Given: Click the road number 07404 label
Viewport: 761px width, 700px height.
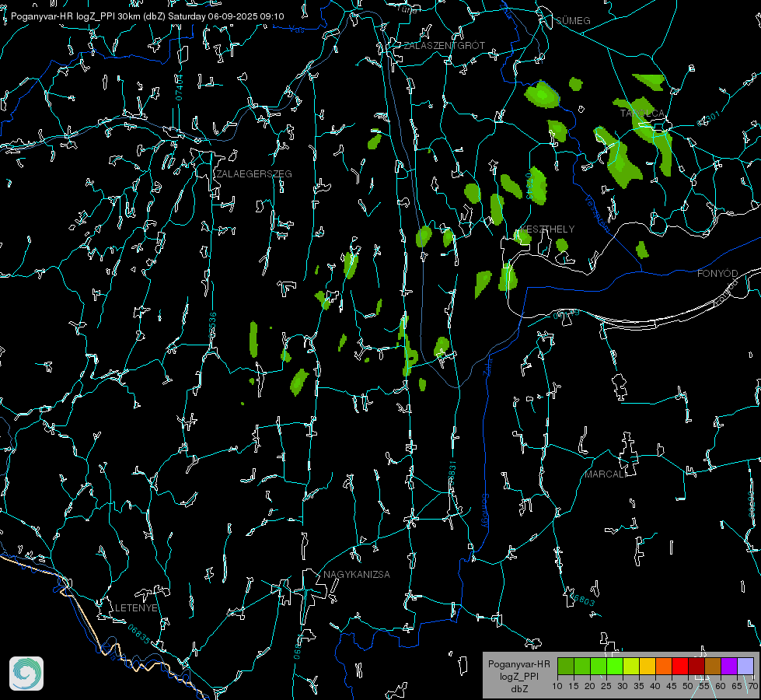Looking at the screenshot, I should click(x=180, y=87).
